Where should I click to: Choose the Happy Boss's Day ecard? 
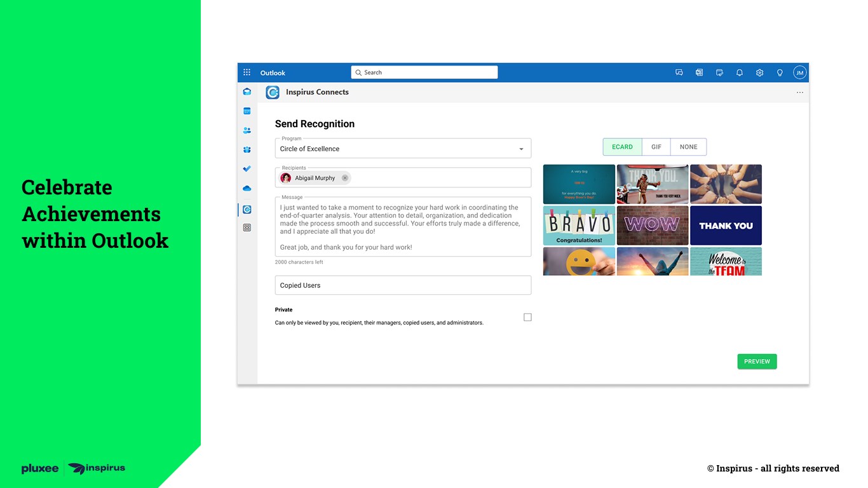(x=579, y=184)
